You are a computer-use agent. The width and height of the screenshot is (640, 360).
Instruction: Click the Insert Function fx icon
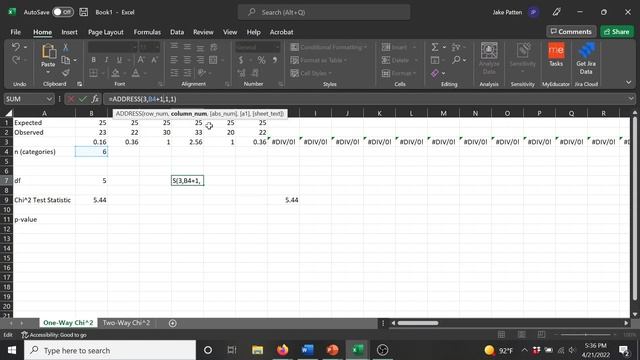point(95,99)
